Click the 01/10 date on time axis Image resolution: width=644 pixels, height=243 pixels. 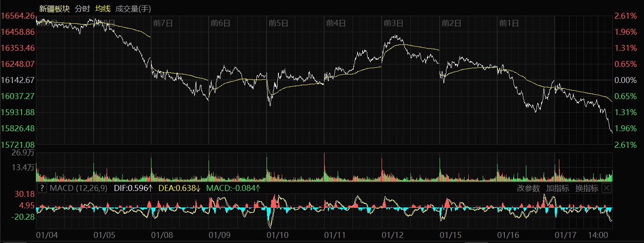278,235
